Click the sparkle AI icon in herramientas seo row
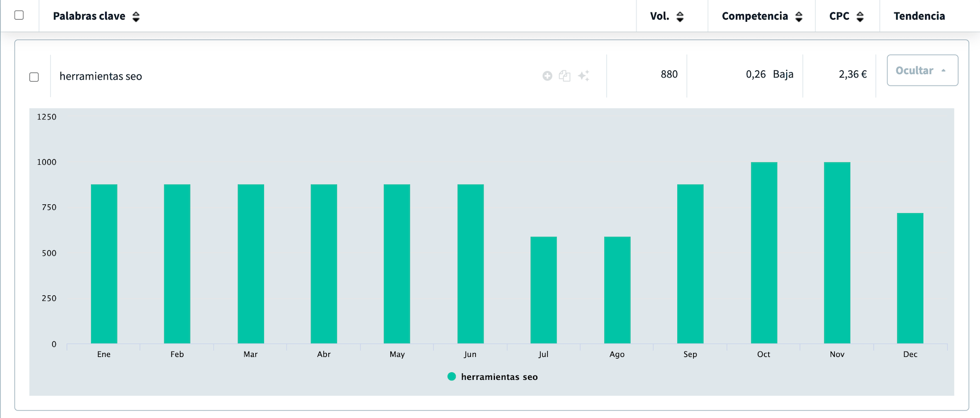 tap(584, 76)
